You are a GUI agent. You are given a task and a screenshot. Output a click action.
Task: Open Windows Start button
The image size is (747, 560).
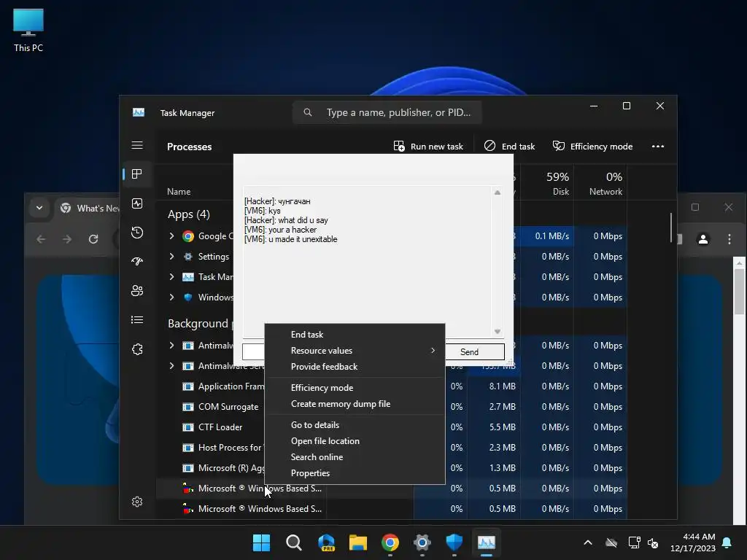click(x=262, y=542)
